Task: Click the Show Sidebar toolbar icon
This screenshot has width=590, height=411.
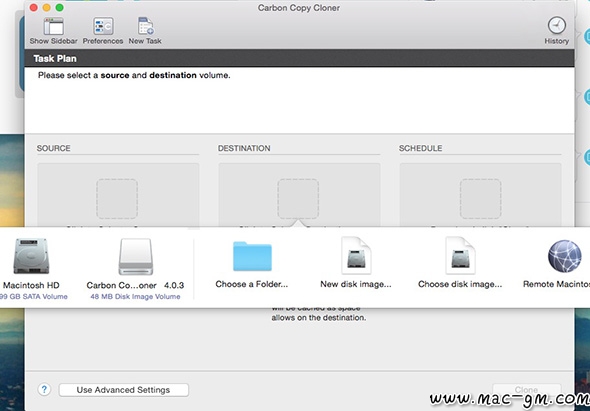Action: click(53, 26)
